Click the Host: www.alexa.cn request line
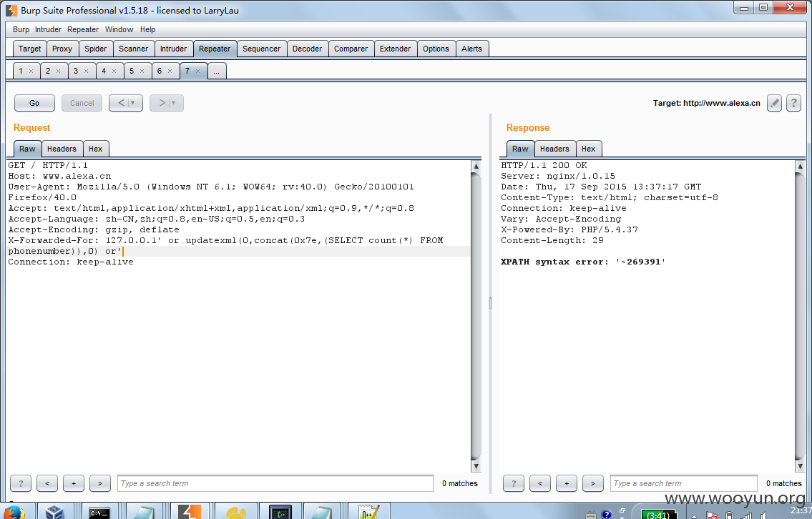 click(x=59, y=176)
